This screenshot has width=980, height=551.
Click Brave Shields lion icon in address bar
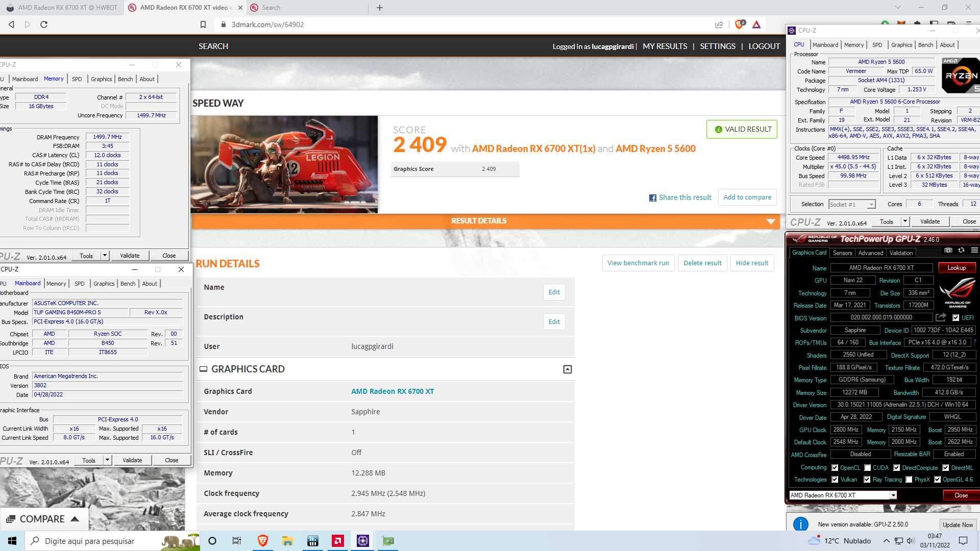(739, 24)
